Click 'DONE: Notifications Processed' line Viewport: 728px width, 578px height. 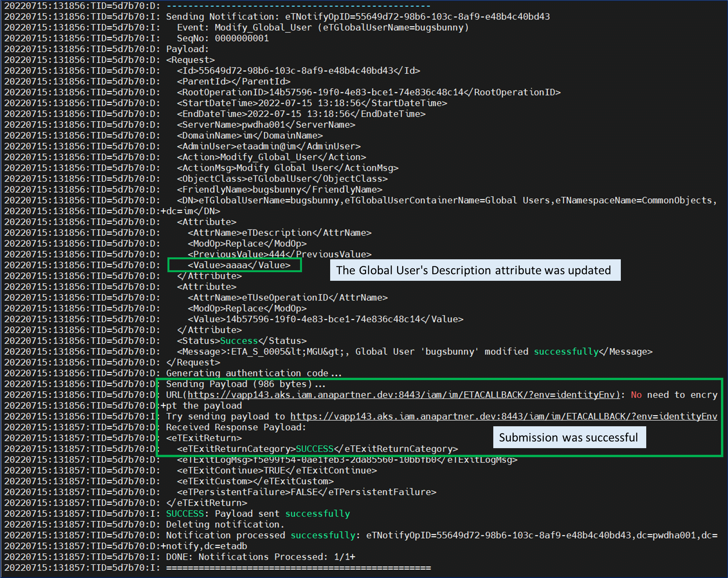(x=260, y=556)
